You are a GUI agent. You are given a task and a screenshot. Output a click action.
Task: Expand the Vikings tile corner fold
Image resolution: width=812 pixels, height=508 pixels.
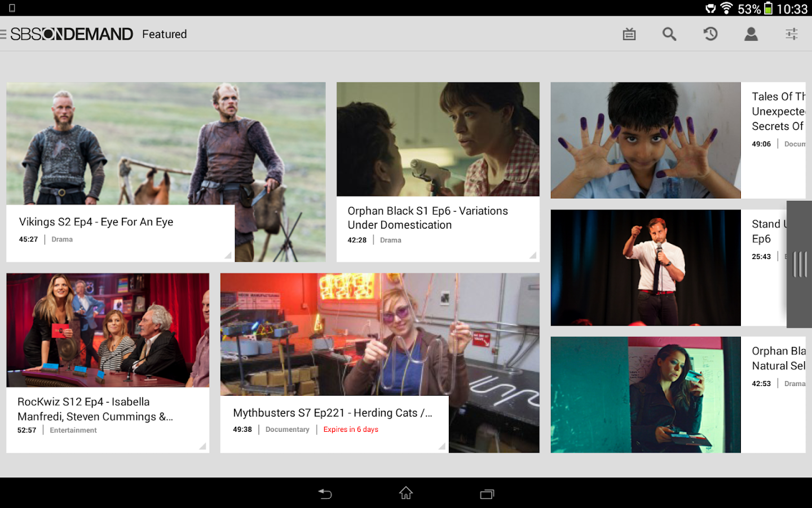[x=228, y=256]
